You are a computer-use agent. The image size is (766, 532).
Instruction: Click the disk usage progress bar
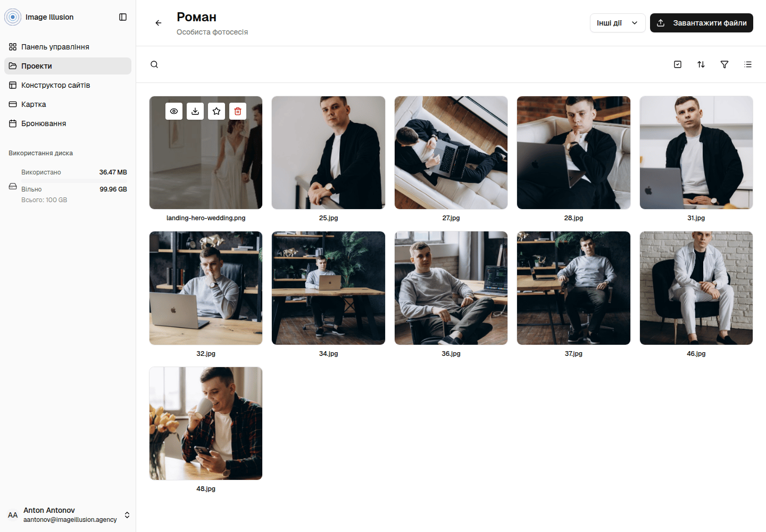coord(74,182)
